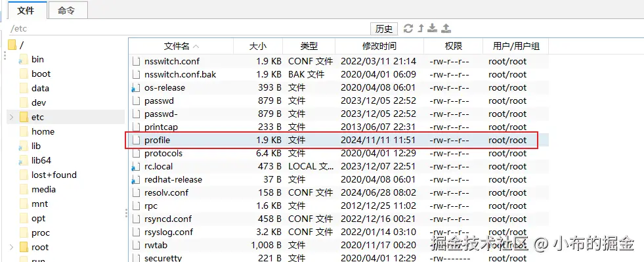Image resolution: width=644 pixels, height=262 pixels.
Task: Click date '2024/06/28 08:02' of resolv.conf
Action: (x=378, y=192)
